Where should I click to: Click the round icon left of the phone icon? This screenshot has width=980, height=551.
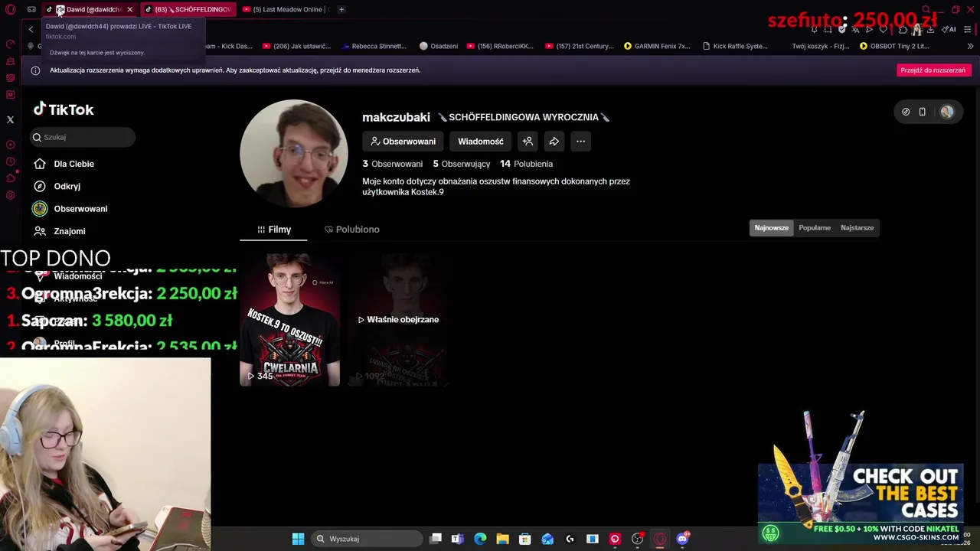coord(906,112)
